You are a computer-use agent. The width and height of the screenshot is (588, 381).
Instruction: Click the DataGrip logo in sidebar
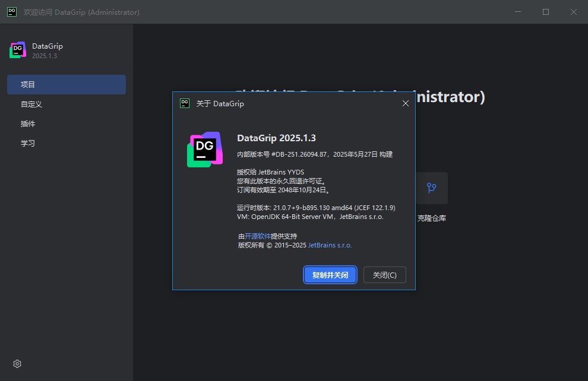tap(18, 50)
